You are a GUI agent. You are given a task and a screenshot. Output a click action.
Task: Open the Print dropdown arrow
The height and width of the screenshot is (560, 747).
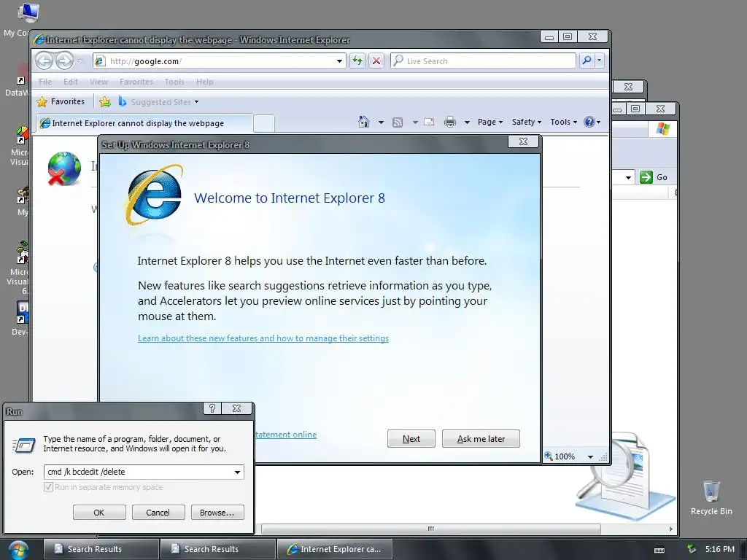(x=467, y=122)
